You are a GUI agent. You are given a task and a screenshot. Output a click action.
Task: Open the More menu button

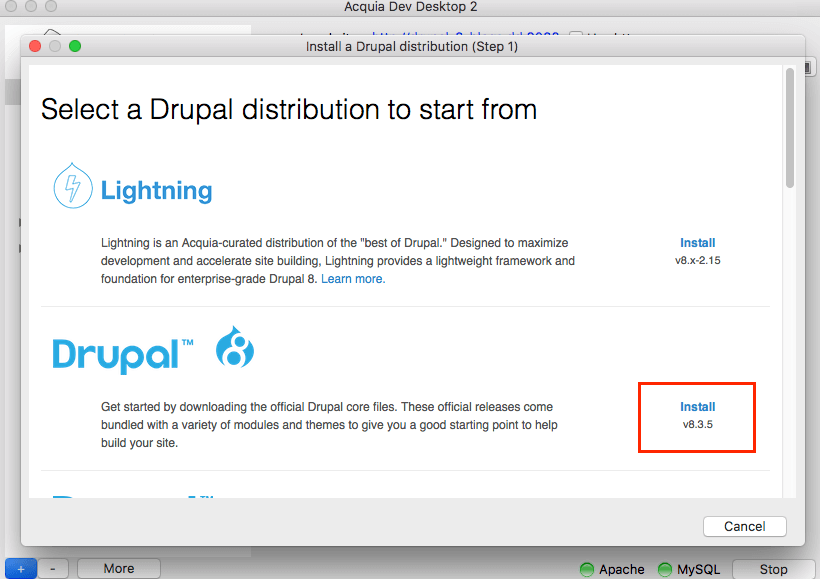[119, 569]
